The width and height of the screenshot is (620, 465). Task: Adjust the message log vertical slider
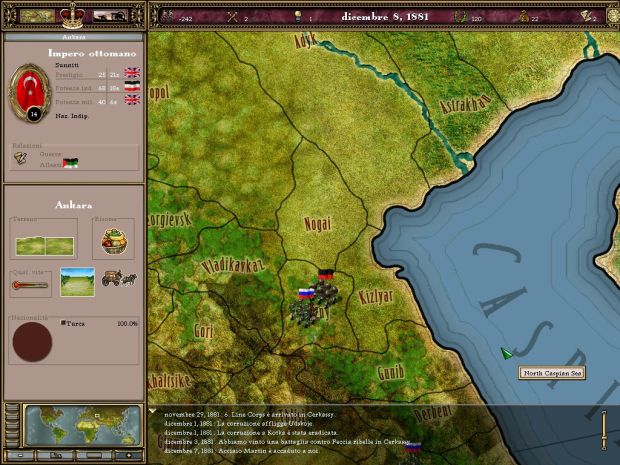(x=604, y=430)
